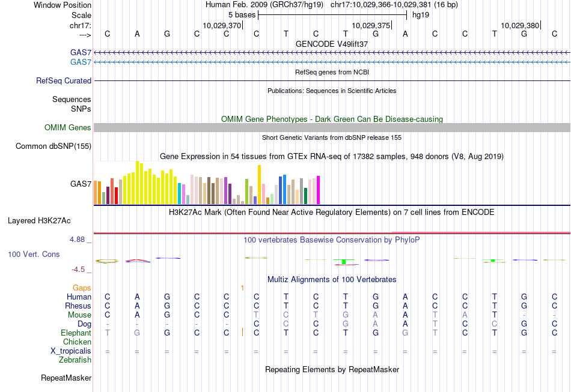Image resolution: width=571 pixels, height=392 pixels.
Task: Open the OMIM Genes track label
Action: 68,128
